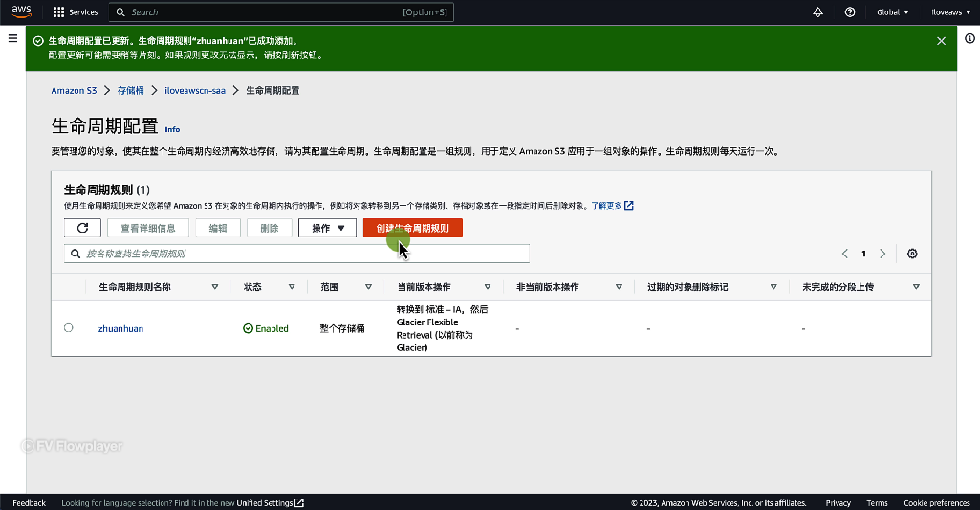
Task: Click 创建生命周期规则 button
Action: [x=412, y=228]
